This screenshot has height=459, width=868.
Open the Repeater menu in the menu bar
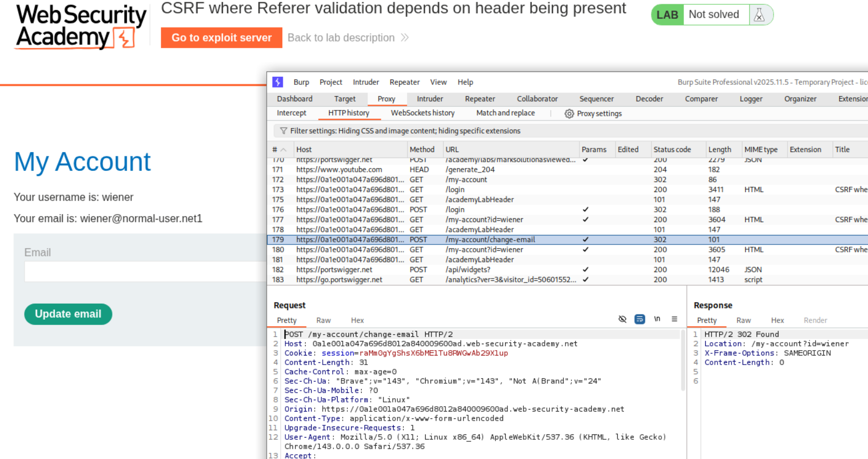404,82
